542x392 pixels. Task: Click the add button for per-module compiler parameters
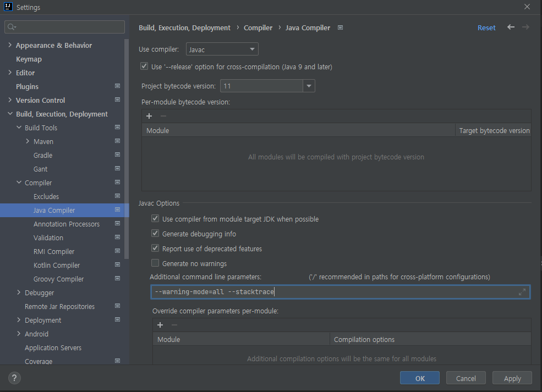(160, 325)
